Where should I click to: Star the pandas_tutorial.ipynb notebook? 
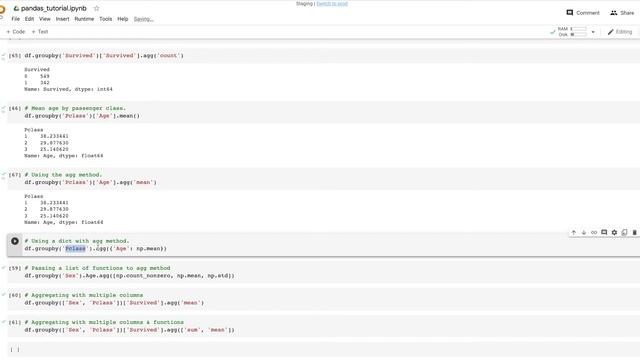click(x=97, y=8)
